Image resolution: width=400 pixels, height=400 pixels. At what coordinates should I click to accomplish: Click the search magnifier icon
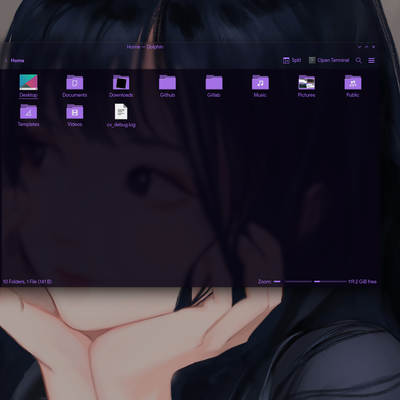click(x=359, y=60)
